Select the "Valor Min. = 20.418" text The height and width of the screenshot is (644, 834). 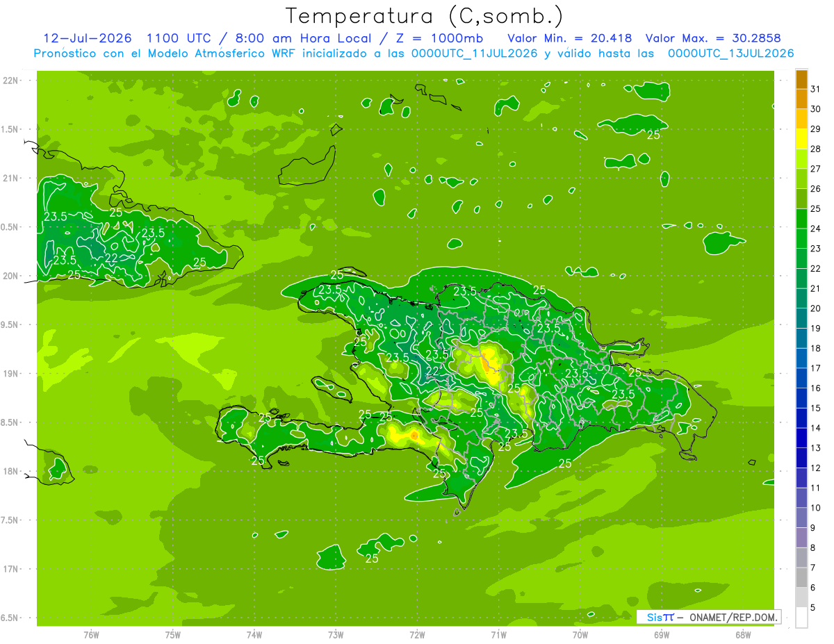click(570, 38)
